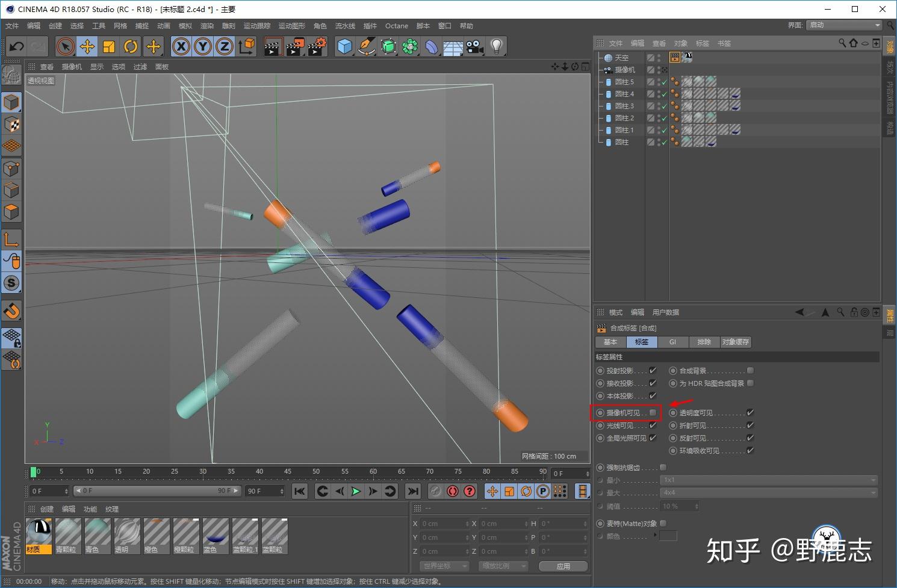Viewport: 897px width, 588px height.
Task: Click the Undo arrow icon
Action: coord(16,46)
